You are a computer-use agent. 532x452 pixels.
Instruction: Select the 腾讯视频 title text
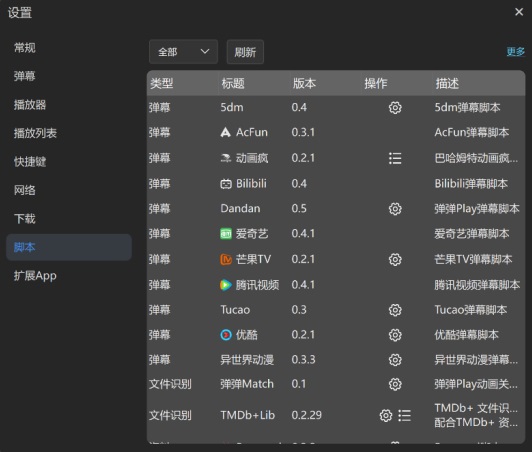pyautogui.click(x=258, y=285)
